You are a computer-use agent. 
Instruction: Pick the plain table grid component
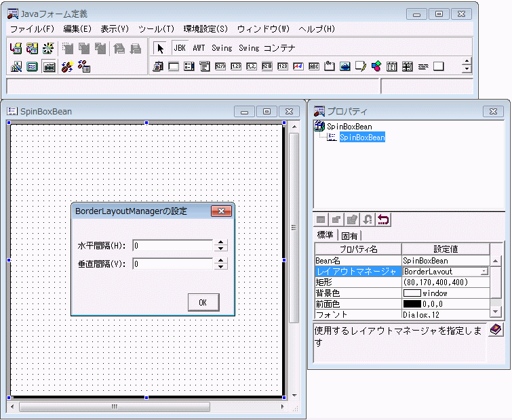pos(392,66)
